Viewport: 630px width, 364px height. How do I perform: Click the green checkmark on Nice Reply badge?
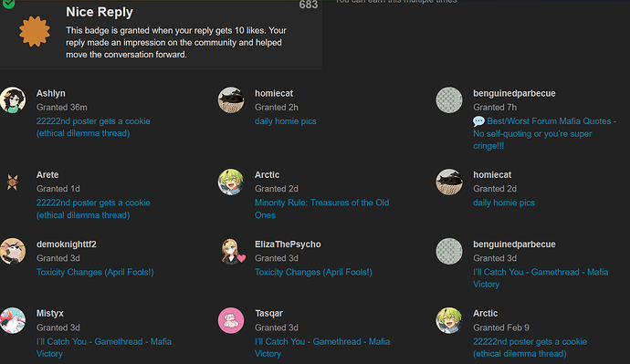click(8, 4)
